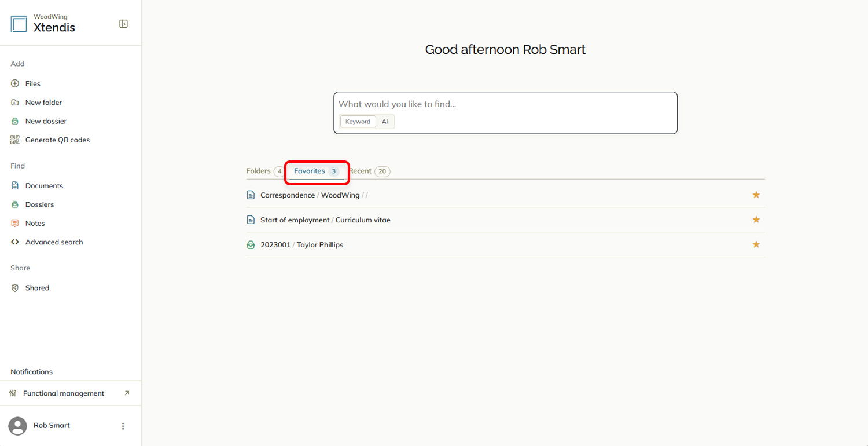Click the New folder icon
The height and width of the screenshot is (446, 868).
click(15, 103)
